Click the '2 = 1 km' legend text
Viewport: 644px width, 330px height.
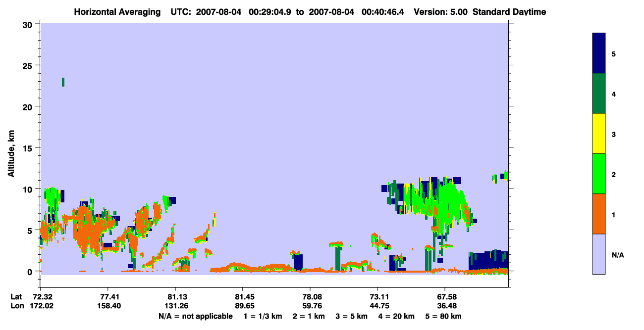309,316
